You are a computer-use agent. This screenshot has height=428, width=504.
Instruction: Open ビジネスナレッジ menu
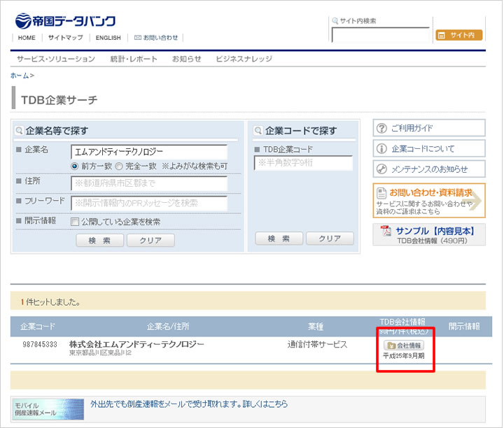(x=244, y=59)
